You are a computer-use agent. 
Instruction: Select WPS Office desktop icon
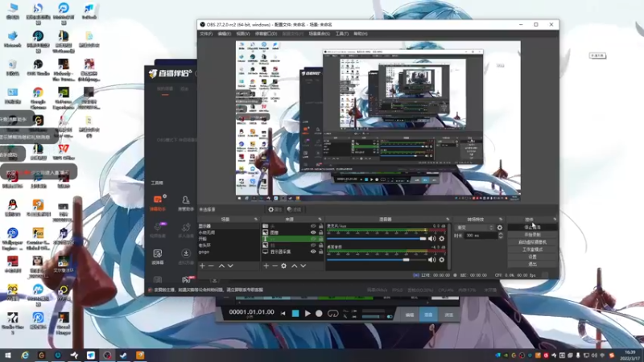(x=64, y=151)
